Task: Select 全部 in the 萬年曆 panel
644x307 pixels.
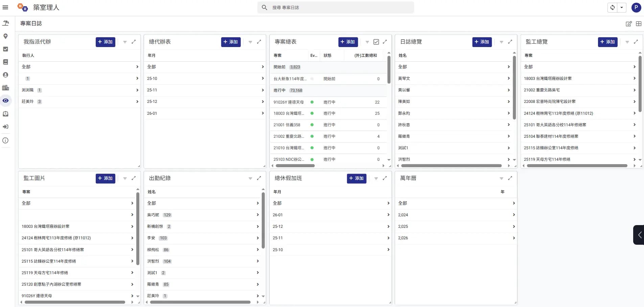Action: coord(455,203)
